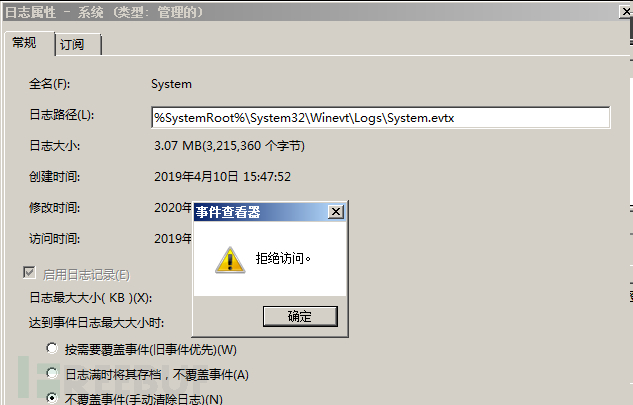Click the 日志属性 window title bar
Viewport: 633px width, 405px height.
click(311, 12)
